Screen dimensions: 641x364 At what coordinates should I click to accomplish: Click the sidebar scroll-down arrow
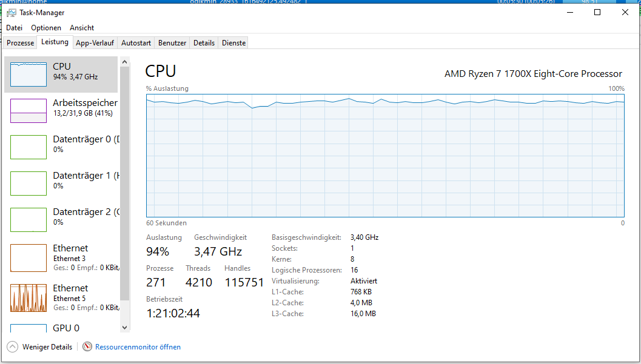point(125,327)
